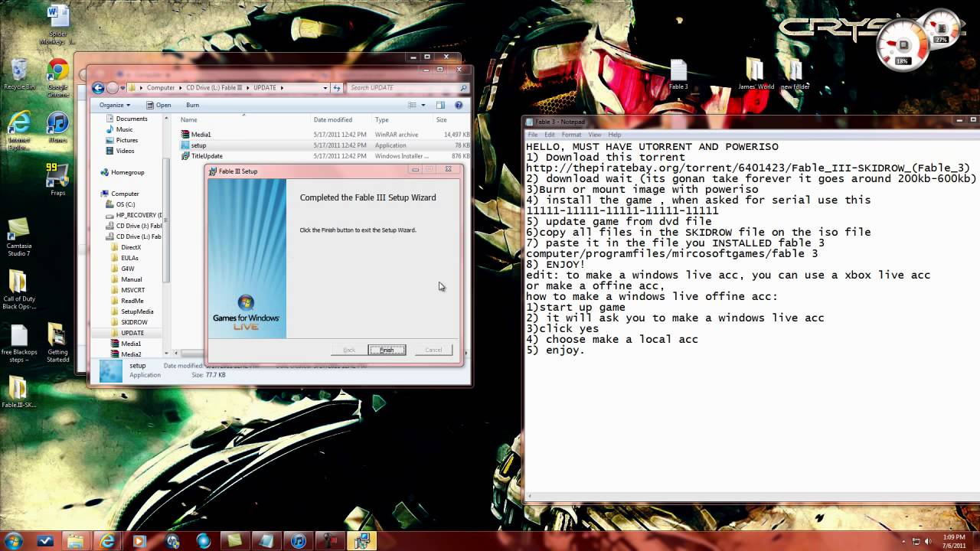Select the SetupMedia folder in the tree
Screen dimensions: 980x551
[x=137, y=311]
